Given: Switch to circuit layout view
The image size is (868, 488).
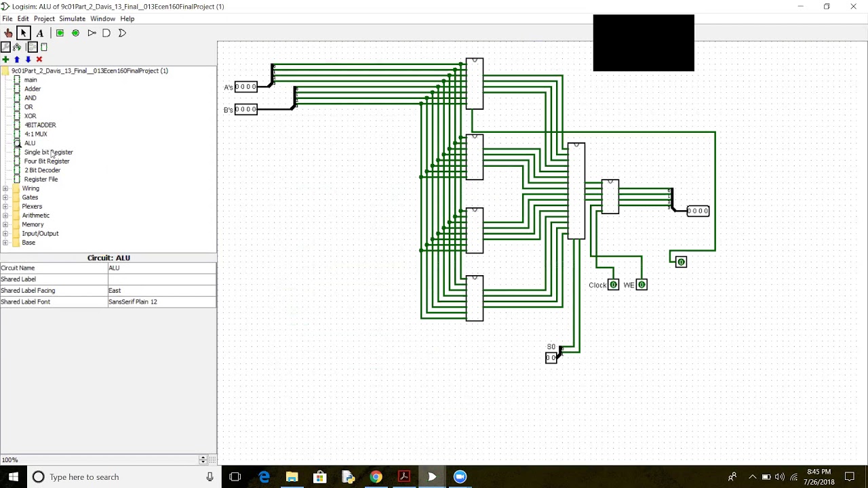Looking at the screenshot, I should [32, 47].
